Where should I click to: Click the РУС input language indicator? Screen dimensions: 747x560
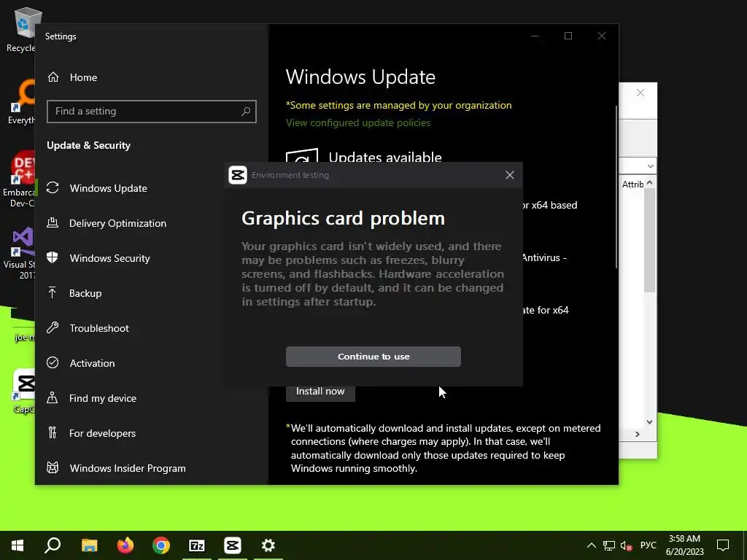[648, 545]
